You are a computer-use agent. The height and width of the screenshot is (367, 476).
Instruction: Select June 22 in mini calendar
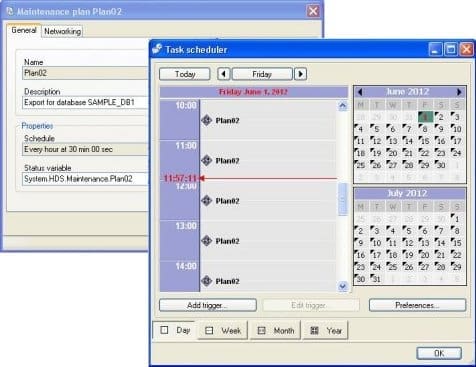[x=425, y=153]
